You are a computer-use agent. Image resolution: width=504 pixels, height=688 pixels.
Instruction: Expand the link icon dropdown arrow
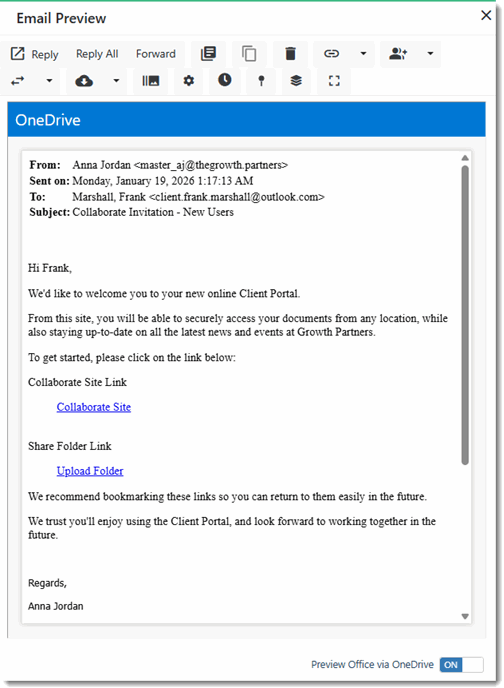(363, 54)
